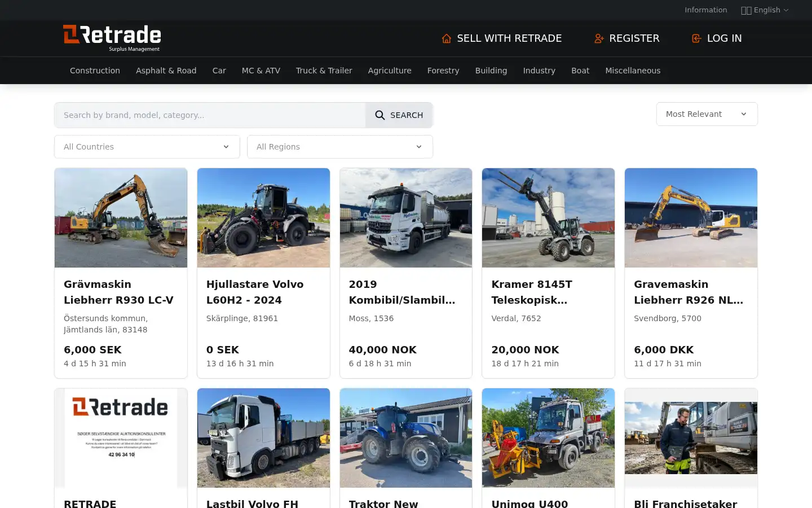The height and width of the screenshot is (508, 812).
Task: Open the Building category
Action: point(491,71)
